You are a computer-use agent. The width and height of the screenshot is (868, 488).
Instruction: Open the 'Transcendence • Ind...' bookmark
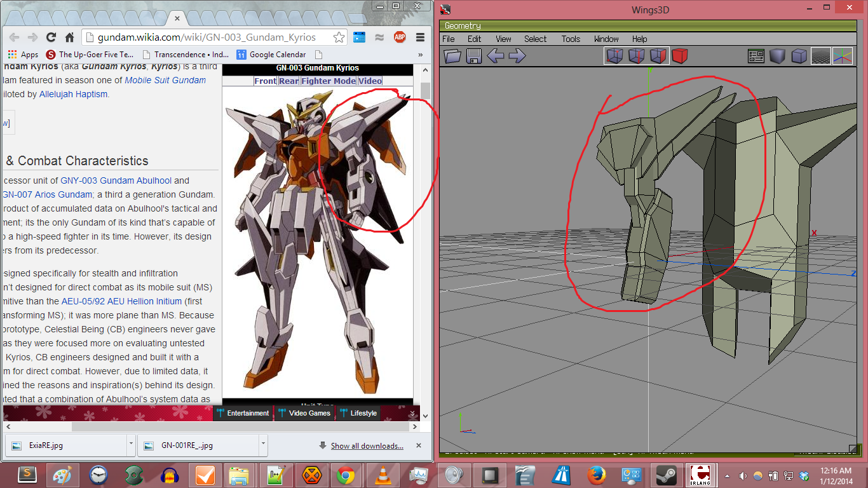186,55
